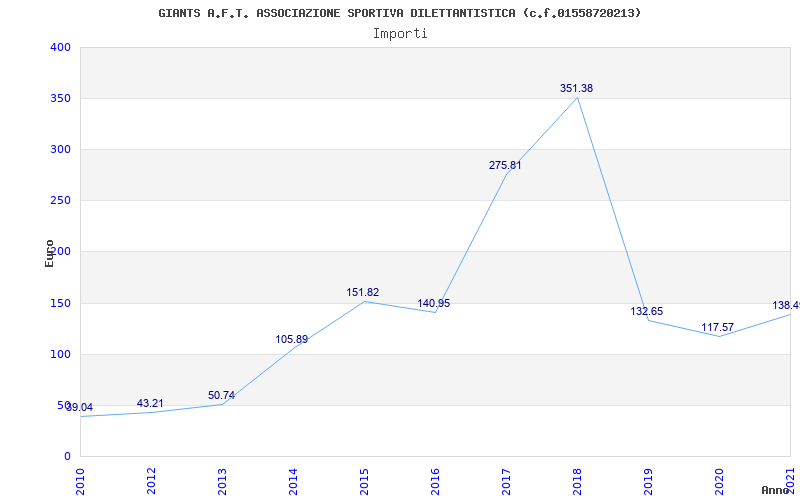
Task: Click the Anno x-axis label
Action: (776, 490)
